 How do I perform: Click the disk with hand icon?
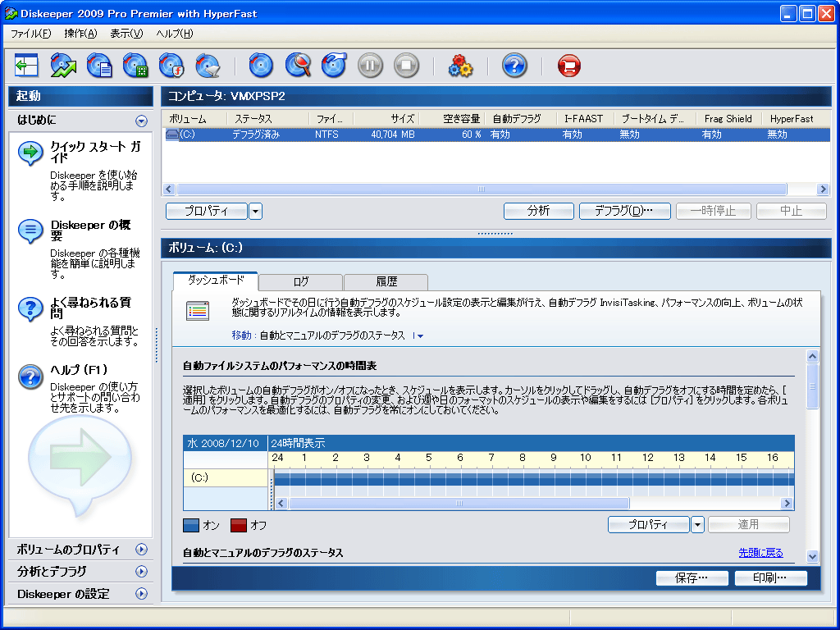point(334,66)
